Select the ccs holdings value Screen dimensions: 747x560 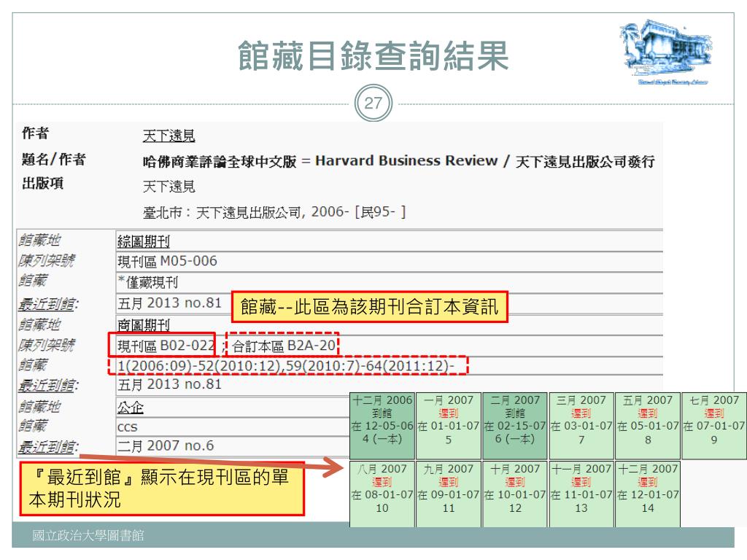(x=127, y=427)
